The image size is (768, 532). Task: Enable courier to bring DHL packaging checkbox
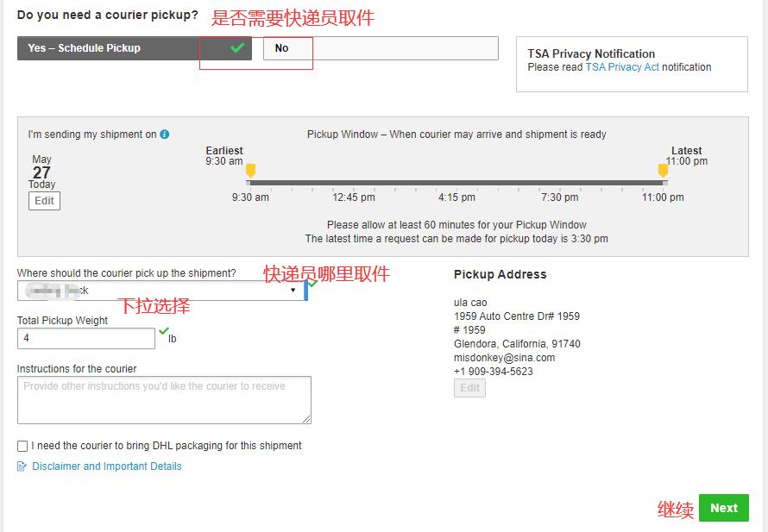pos(22,446)
